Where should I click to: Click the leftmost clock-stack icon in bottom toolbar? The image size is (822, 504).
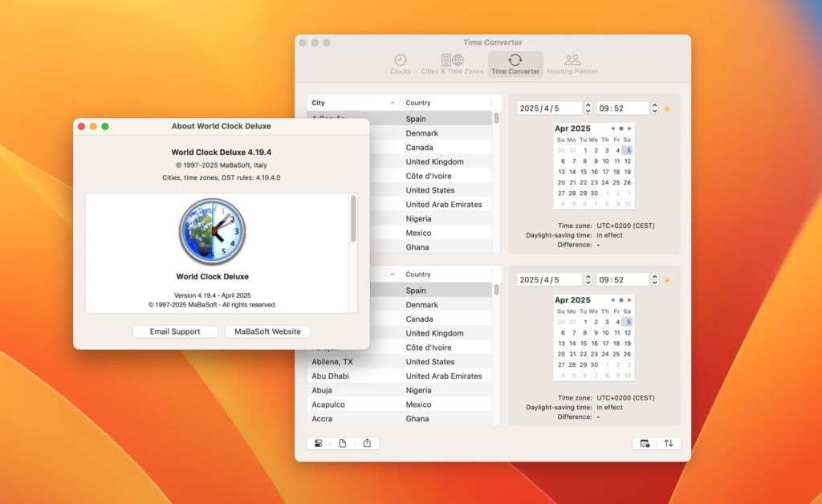[x=319, y=443]
